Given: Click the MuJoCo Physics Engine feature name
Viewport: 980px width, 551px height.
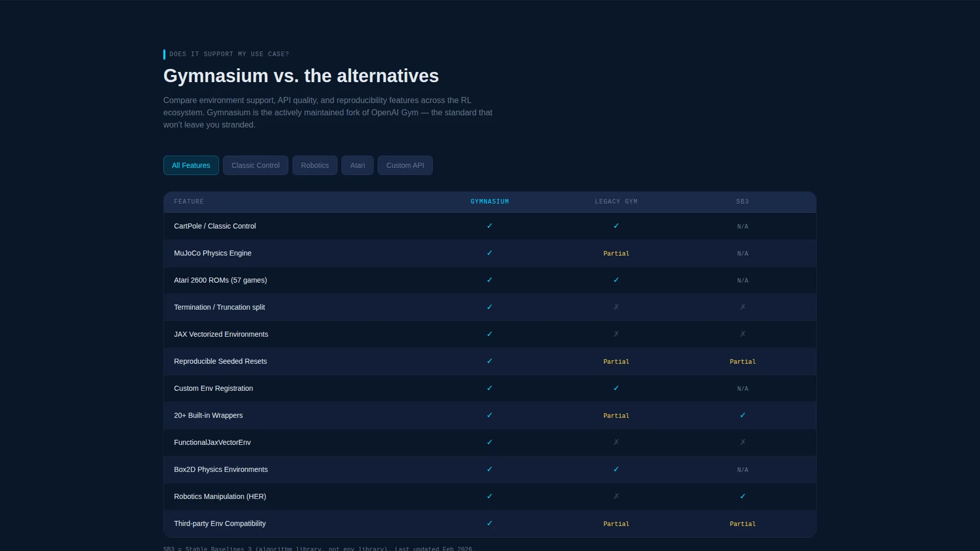Looking at the screenshot, I should pos(213,253).
